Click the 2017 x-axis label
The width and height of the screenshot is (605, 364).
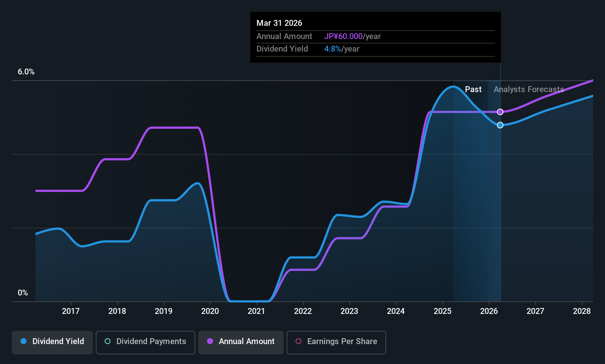click(x=71, y=311)
